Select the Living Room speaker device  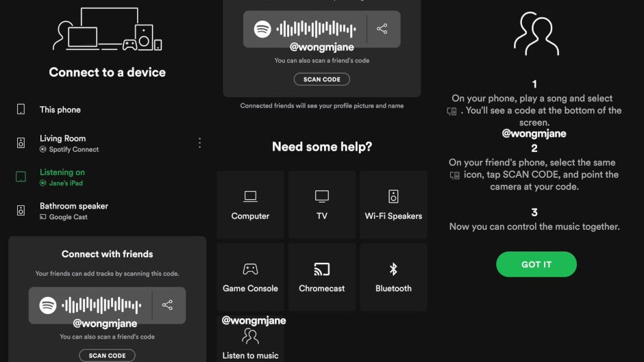tap(107, 143)
